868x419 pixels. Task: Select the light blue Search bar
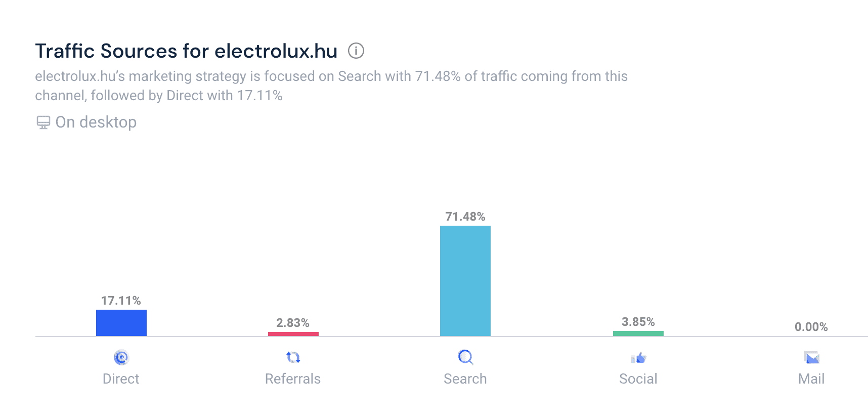pos(465,281)
